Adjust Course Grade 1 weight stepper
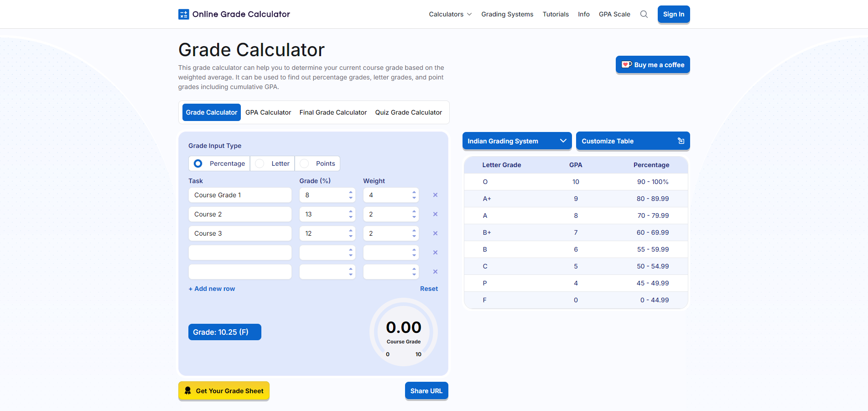 (x=414, y=195)
